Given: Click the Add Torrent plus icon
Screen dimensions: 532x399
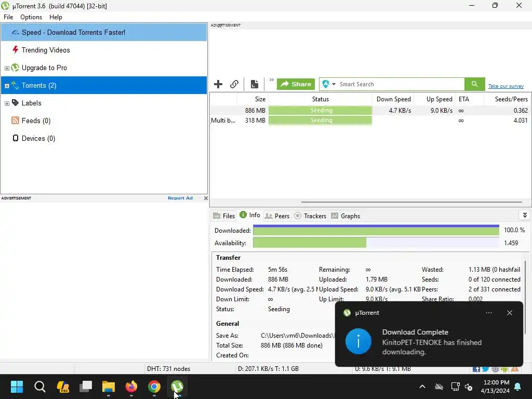Looking at the screenshot, I should point(218,84).
